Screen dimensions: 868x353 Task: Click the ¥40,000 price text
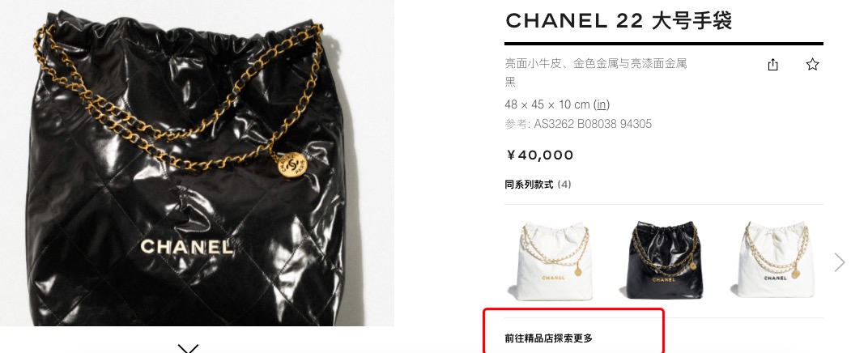(539, 155)
